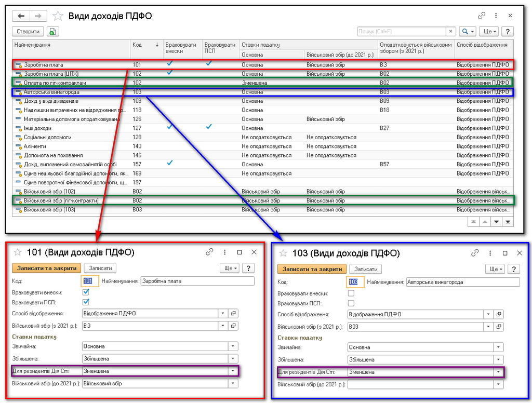This screenshot has height=403, width=532.
Task: Open Для резидентів Дія Сіті dropdown in 103 form
Action: pyautogui.click(x=498, y=372)
